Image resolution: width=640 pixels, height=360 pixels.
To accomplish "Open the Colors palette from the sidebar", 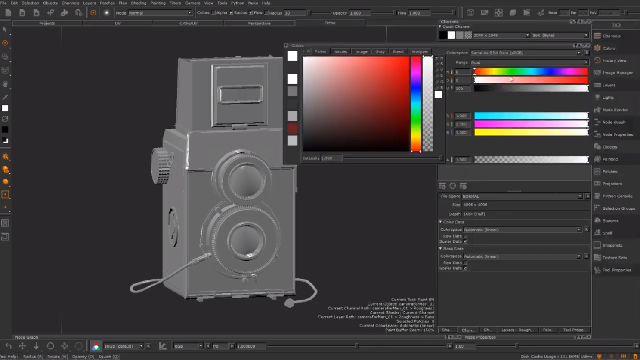I will click(x=609, y=48).
